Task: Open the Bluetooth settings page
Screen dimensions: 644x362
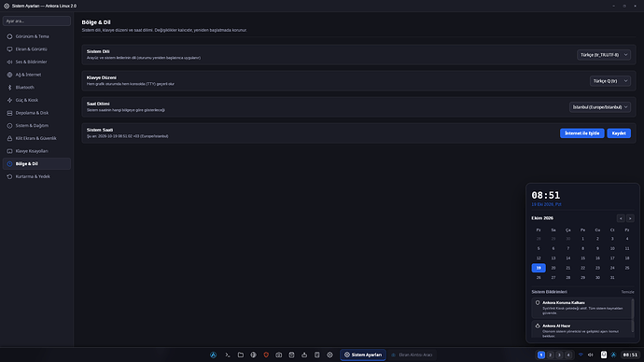Action: click(x=36, y=88)
